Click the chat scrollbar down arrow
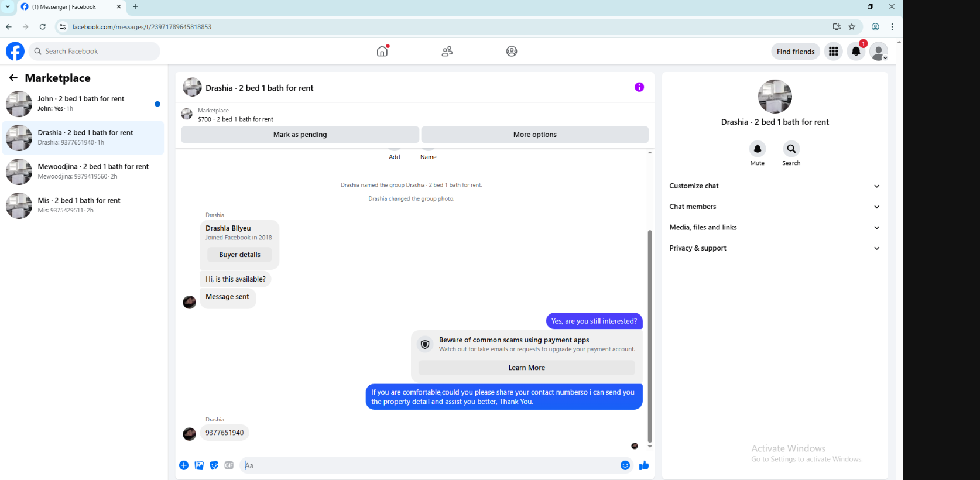Screen dimensions: 980x480 click(650, 447)
